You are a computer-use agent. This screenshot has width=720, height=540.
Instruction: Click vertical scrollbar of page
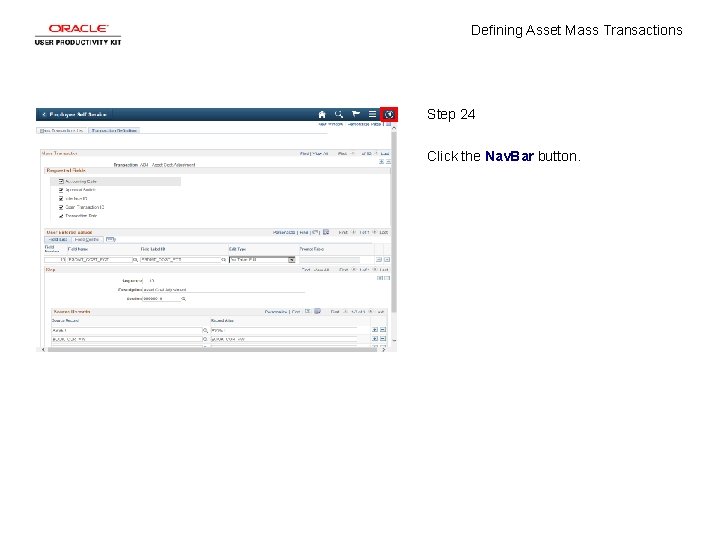pos(394,223)
